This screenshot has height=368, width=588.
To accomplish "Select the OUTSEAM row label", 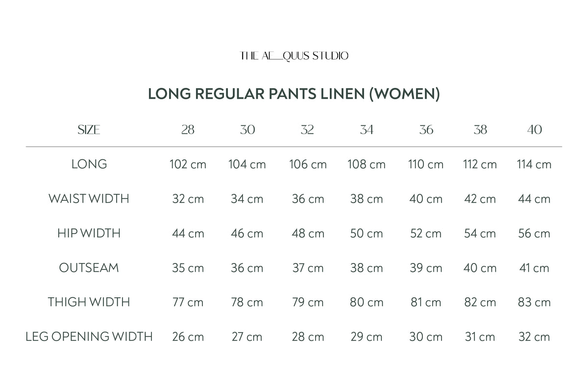I will (89, 268).
